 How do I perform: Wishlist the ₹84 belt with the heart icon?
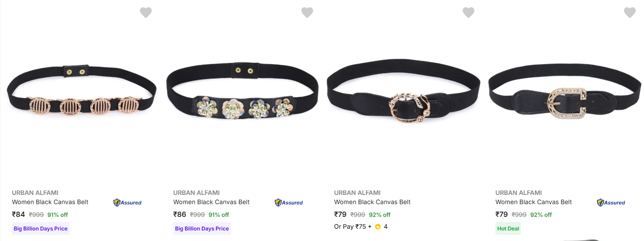tap(146, 13)
